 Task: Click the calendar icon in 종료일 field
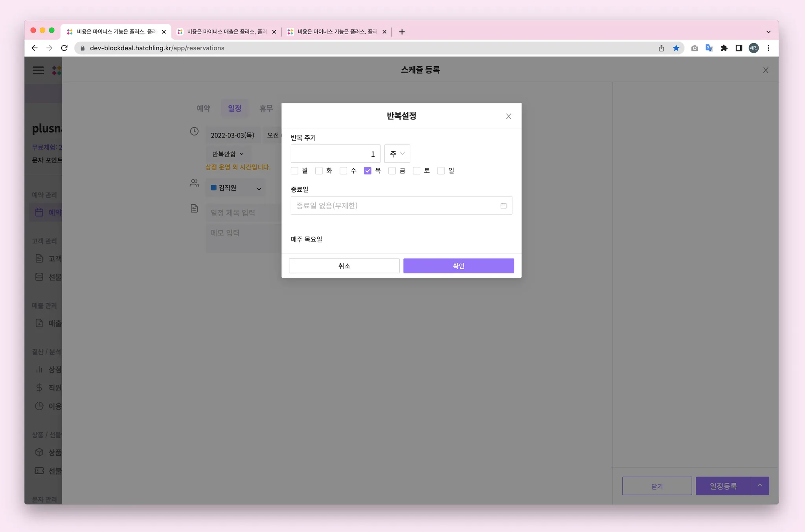[503, 205]
